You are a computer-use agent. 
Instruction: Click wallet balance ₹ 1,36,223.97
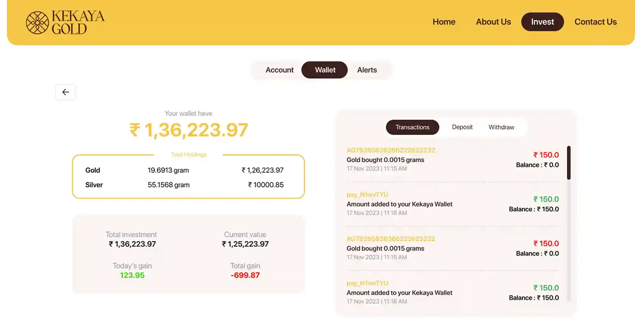[189, 130]
